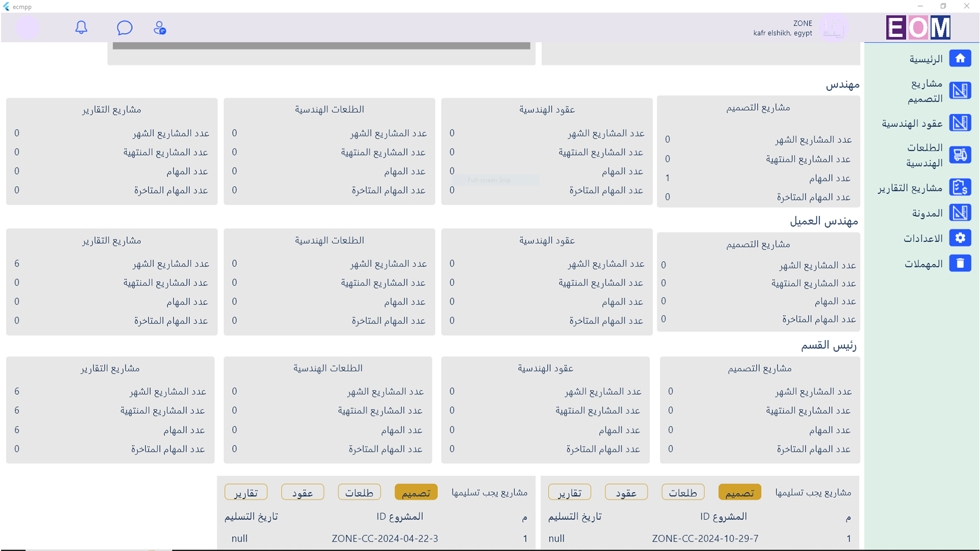Image resolution: width=980 pixels, height=551 pixels.
Task: Toggle the طلبات filter in the left table
Action: coord(359,492)
